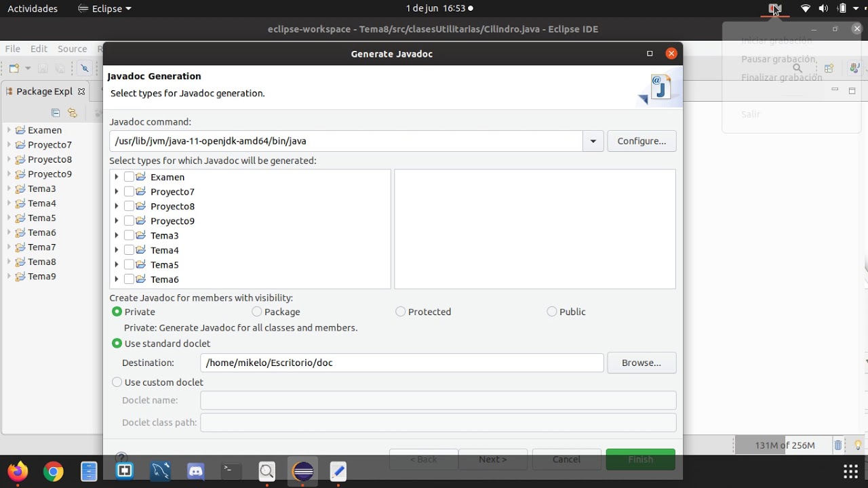Open the Source menu
The width and height of the screenshot is (868, 488).
(72, 49)
